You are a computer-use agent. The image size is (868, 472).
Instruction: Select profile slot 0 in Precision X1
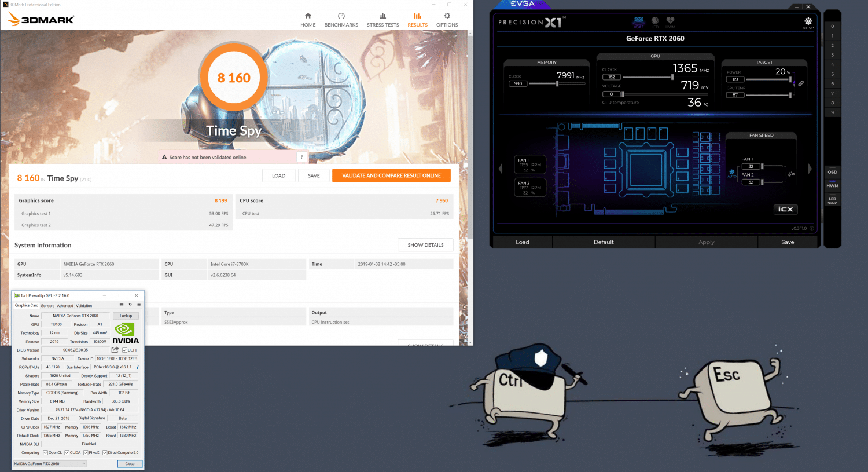832,27
